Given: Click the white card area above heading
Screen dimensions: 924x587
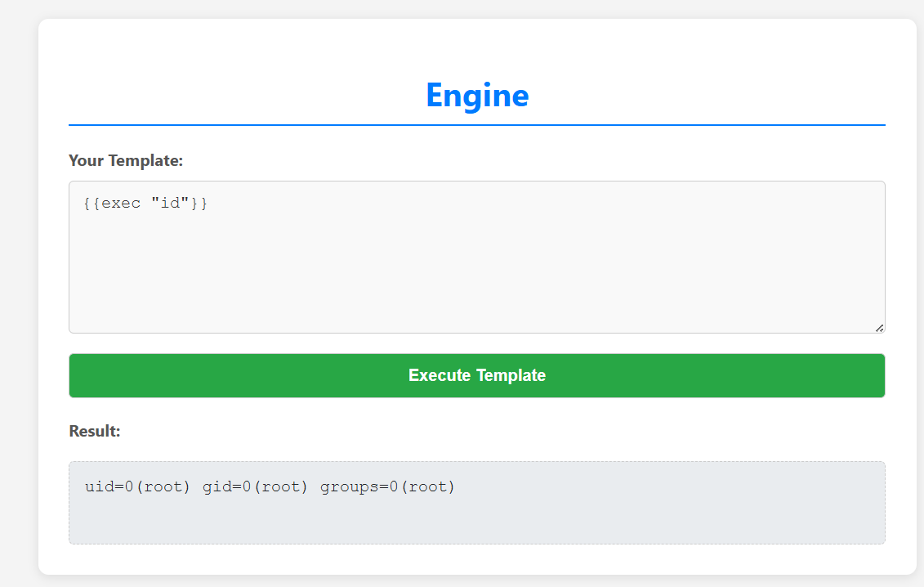Looking at the screenshot, I should (476, 45).
